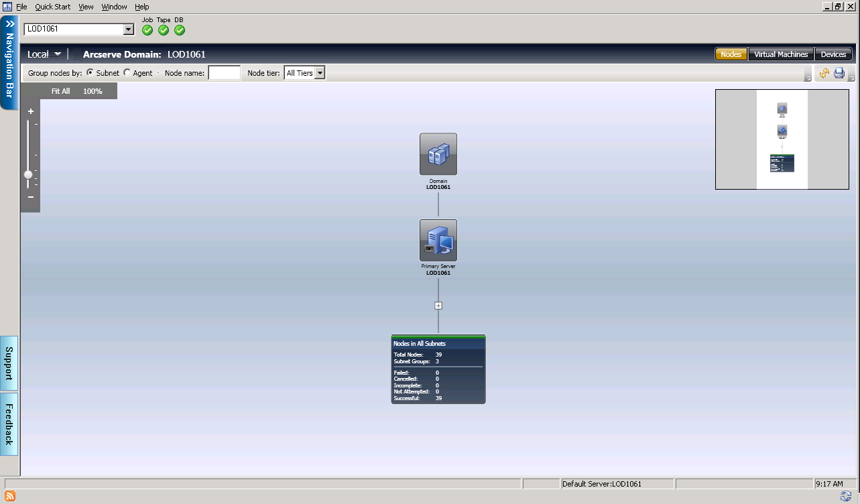Click the Not Attempted: 0 row
Image resolution: width=860 pixels, height=504 pixels.
click(x=438, y=391)
